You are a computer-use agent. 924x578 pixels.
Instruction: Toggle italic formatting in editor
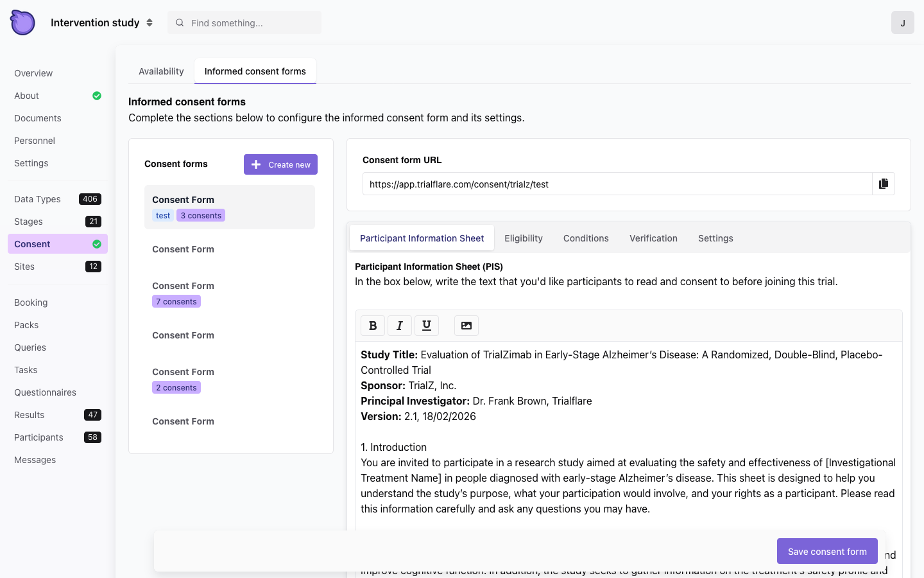coord(400,326)
